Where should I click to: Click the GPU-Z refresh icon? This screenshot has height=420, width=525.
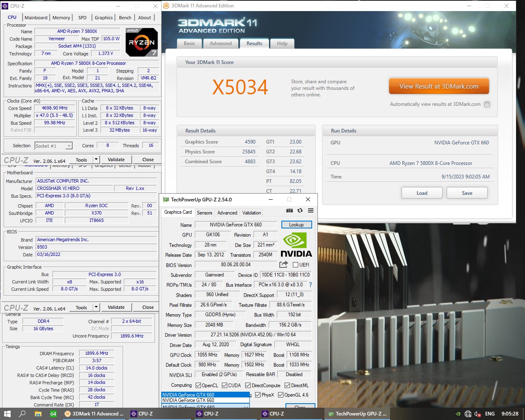(300, 210)
